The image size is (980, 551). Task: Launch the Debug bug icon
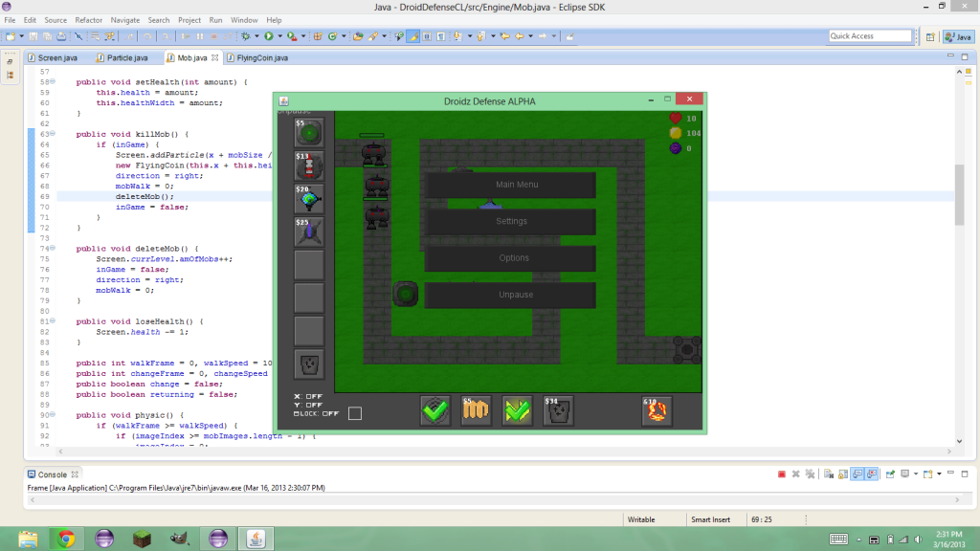[x=246, y=36]
